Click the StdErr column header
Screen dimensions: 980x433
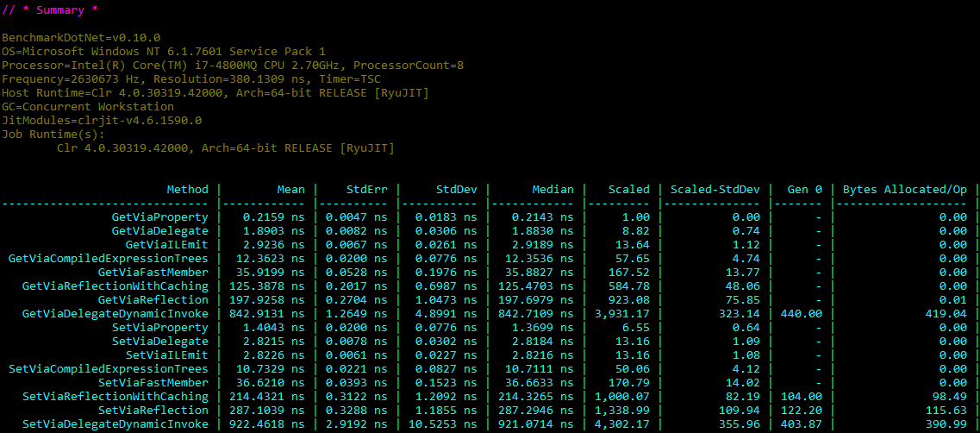tap(367, 189)
